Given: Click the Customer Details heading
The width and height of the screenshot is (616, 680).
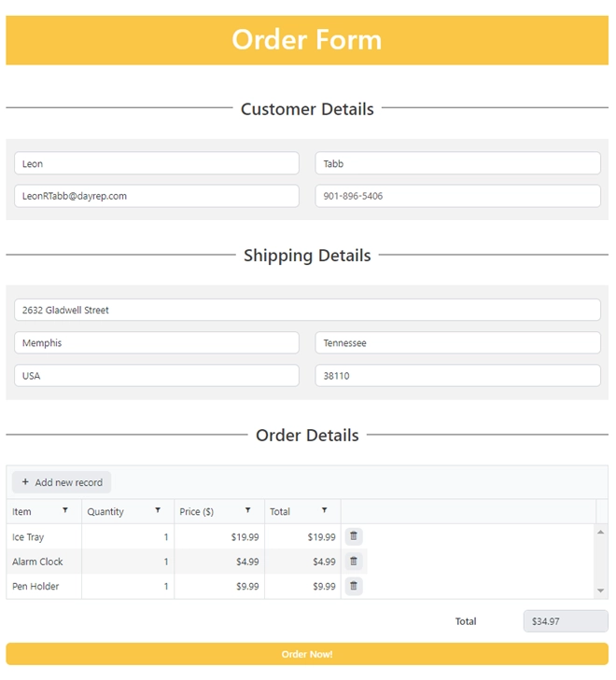Looking at the screenshot, I should coord(307,109).
